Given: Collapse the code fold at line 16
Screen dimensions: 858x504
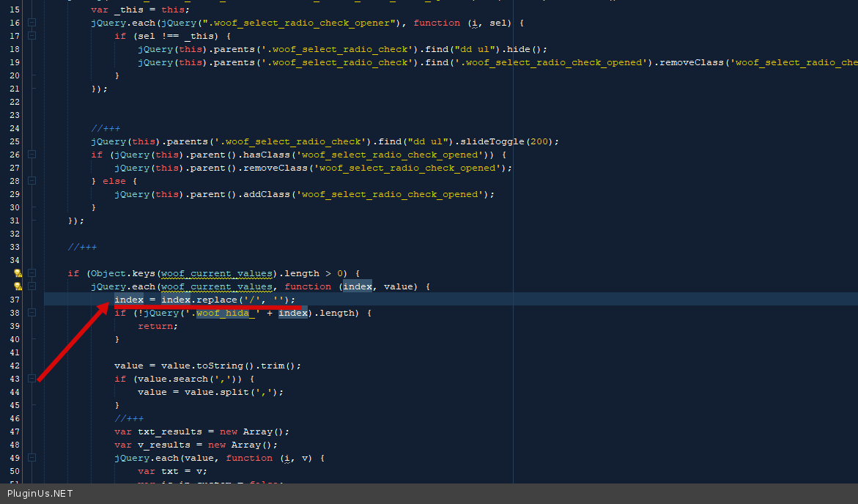Looking at the screenshot, I should [x=32, y=23].
